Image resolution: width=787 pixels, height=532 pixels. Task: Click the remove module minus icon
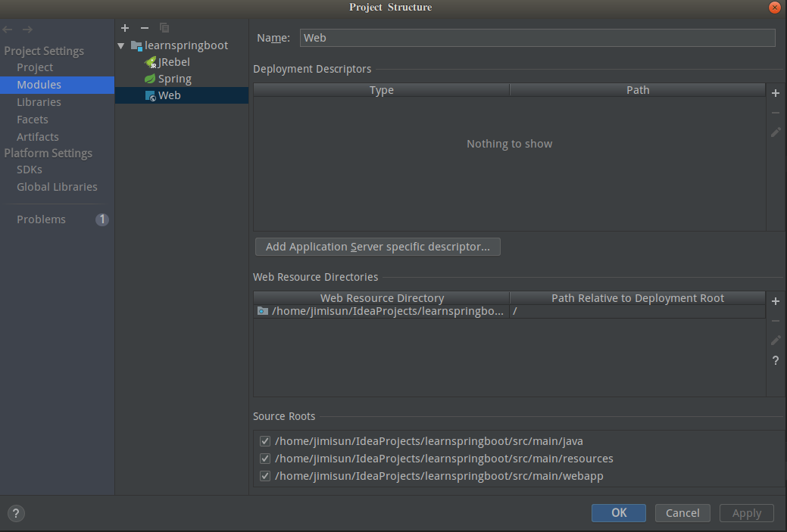tap(145, 28)
